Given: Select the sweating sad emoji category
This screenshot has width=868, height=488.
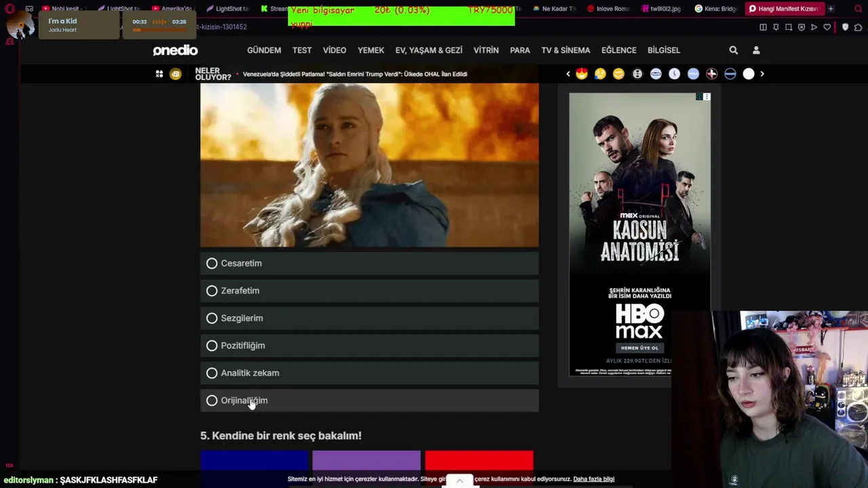Looking at the screenshot, I should pos(600,74).
